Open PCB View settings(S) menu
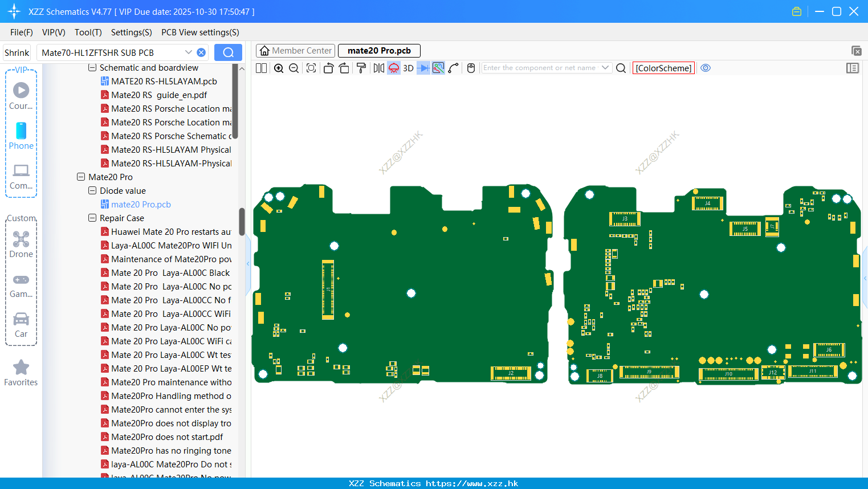The width and height of the screenshot is (868, 489). [200, 32]
